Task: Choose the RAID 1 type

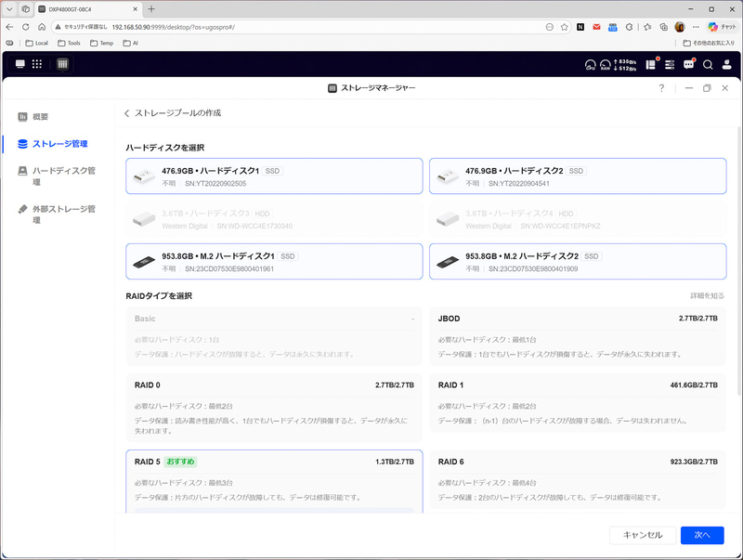Action: [x=578, y=403]
